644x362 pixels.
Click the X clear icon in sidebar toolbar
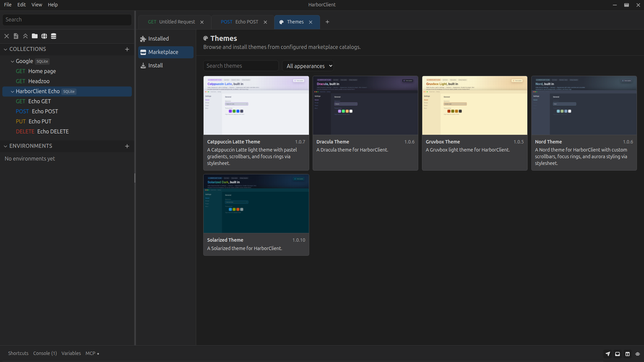click(x=7, y=36)
